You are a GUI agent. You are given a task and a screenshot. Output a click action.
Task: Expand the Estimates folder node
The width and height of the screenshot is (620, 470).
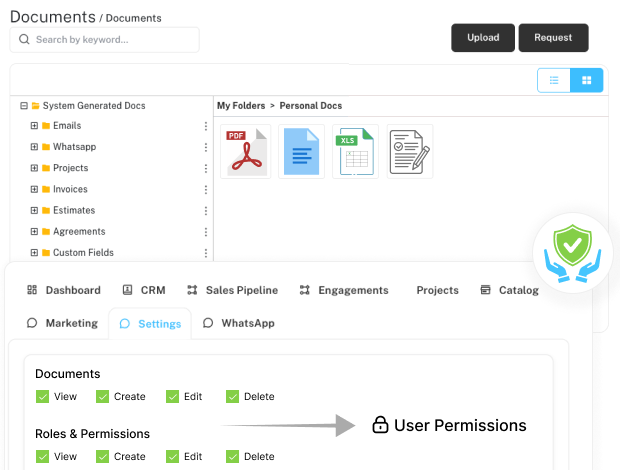[x=34, y=210]
